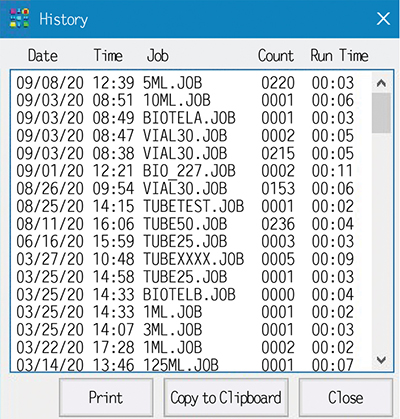Click the Job column header
The height and width of the screenshot is (419, 400).
[x=157, y=55]
